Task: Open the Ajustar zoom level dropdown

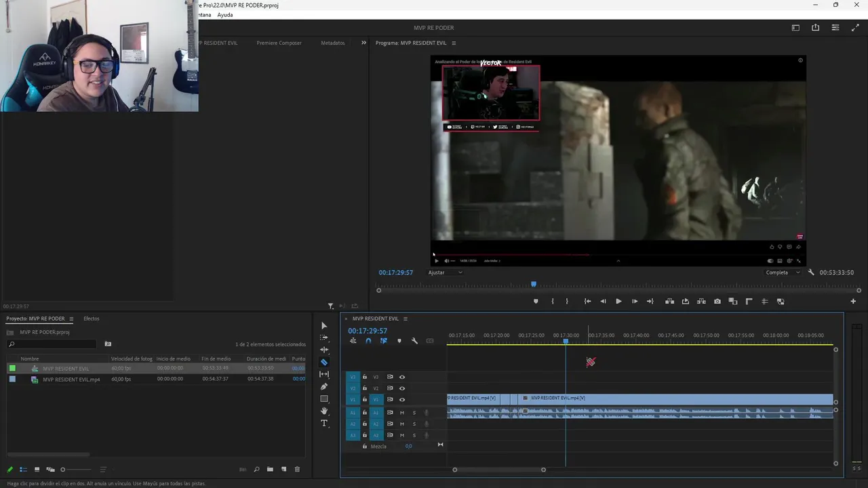Action: click(x=445, y=272)
